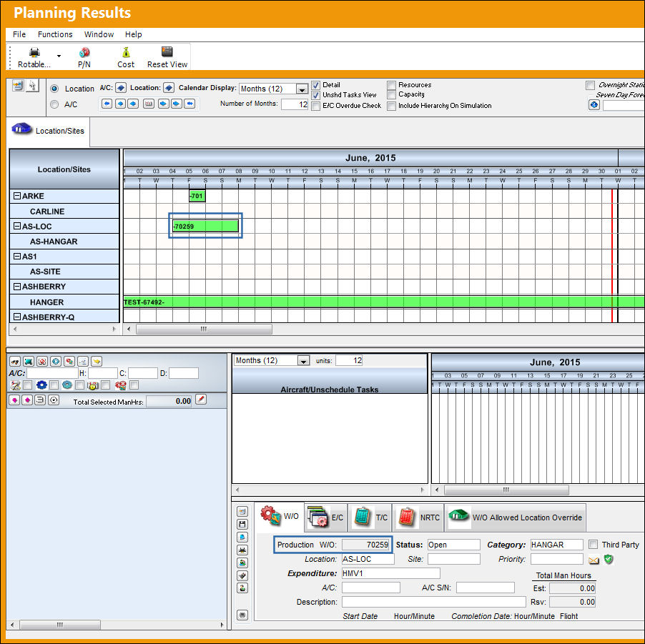
Task: Click the upper Gantt horizontal scrollbar thumb
Action: (x=204, y=329)
